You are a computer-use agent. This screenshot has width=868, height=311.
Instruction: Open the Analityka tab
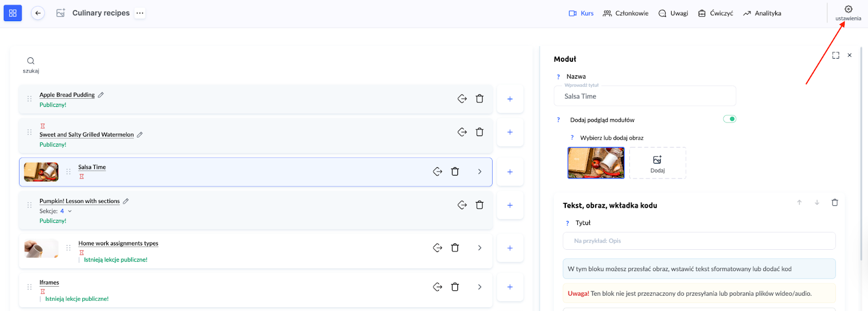pos(762,14)
